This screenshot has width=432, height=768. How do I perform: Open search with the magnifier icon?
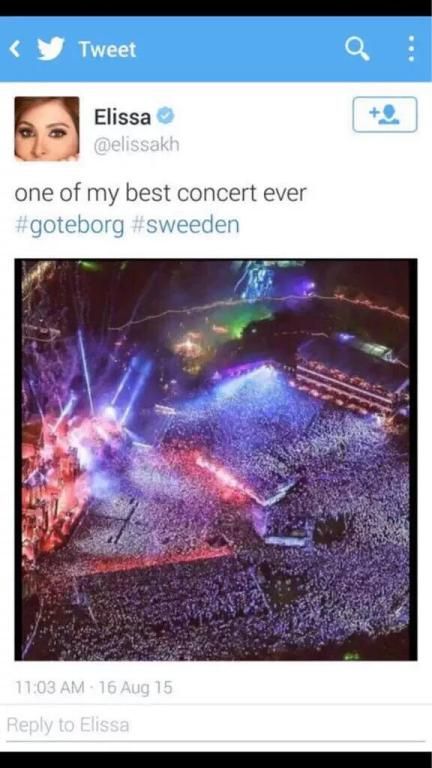(357, 49)
